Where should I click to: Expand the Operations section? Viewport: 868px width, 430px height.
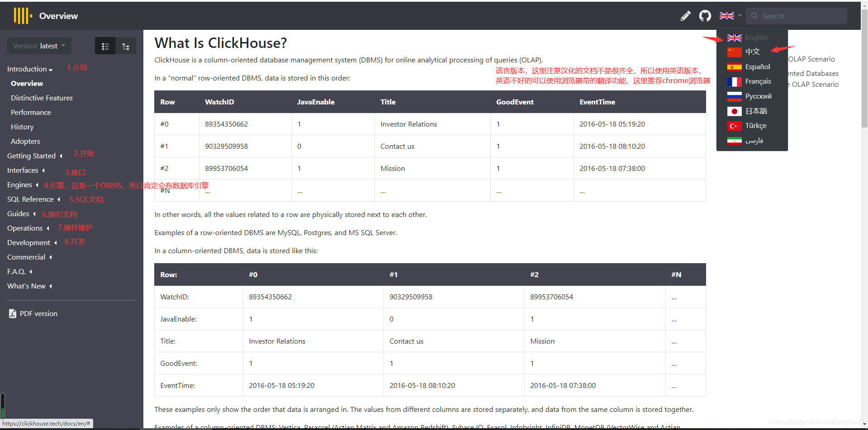tap(28, 228)
